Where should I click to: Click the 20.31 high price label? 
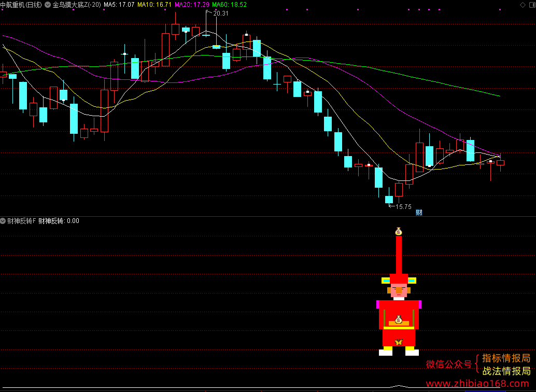221,13
